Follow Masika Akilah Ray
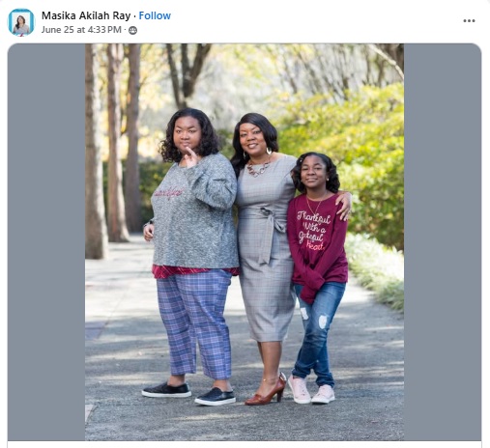 tap(155, 15)
